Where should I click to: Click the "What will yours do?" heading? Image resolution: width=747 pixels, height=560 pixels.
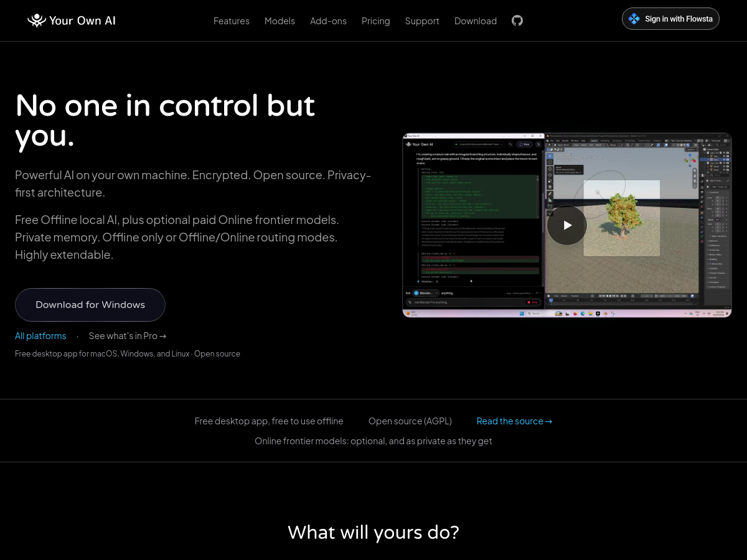pos(374,533)
